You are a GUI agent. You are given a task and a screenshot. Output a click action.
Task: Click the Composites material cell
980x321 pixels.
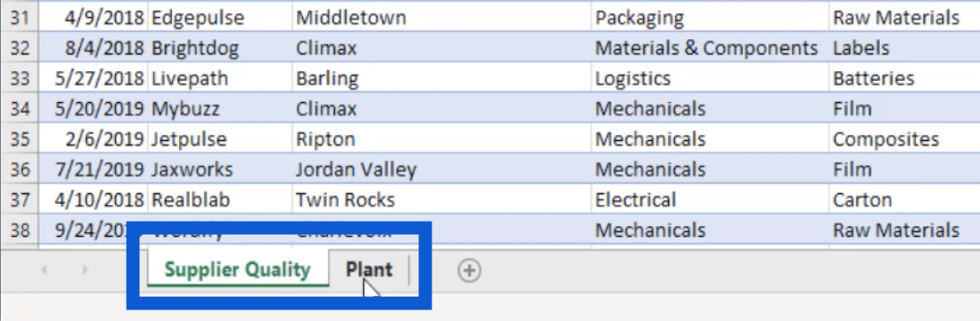click(905, 139)
